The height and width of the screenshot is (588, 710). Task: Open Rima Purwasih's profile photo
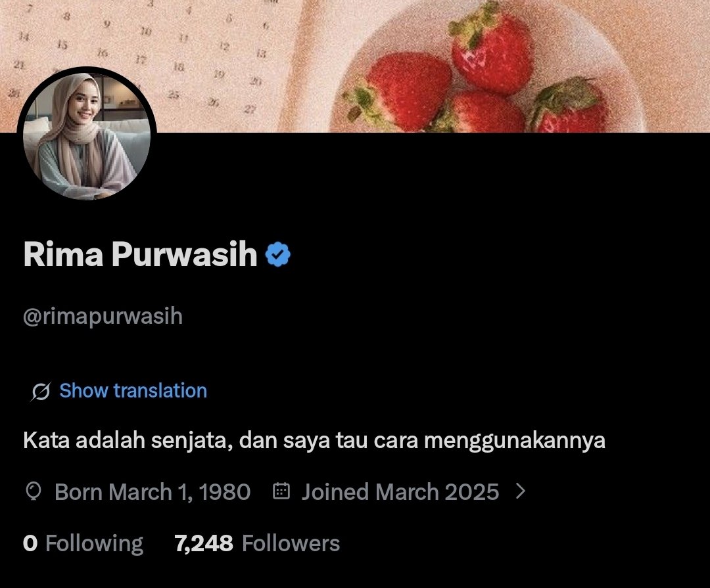click(87, 135)
